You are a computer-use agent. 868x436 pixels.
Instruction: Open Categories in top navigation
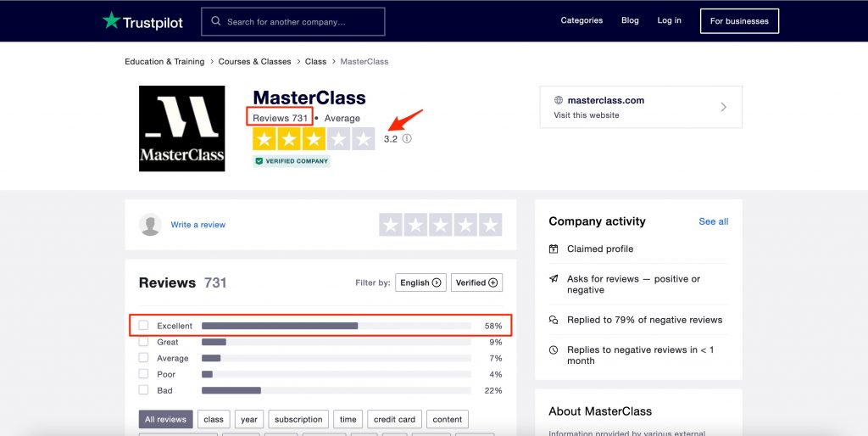581,20
